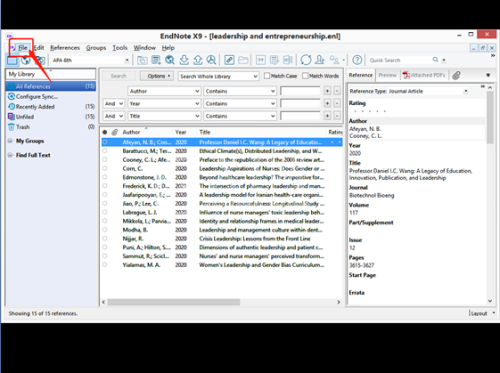Image resolution: width=500 pixels, height=373 pixels.
Task: Click the Search button
Action: pos(118,76)
